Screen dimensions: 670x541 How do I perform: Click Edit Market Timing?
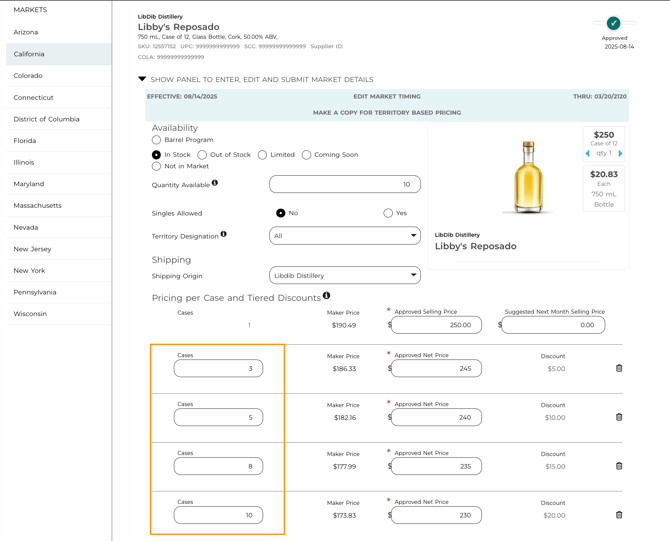coord(387,97)
